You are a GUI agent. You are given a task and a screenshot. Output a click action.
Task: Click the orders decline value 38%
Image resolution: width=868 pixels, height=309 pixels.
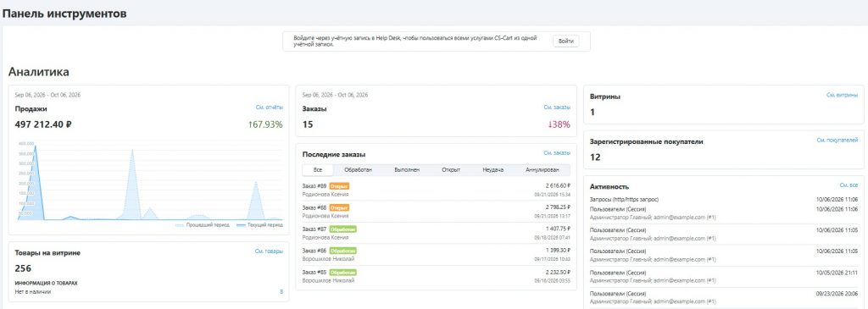pyautogui.click(x=559, y=124)
